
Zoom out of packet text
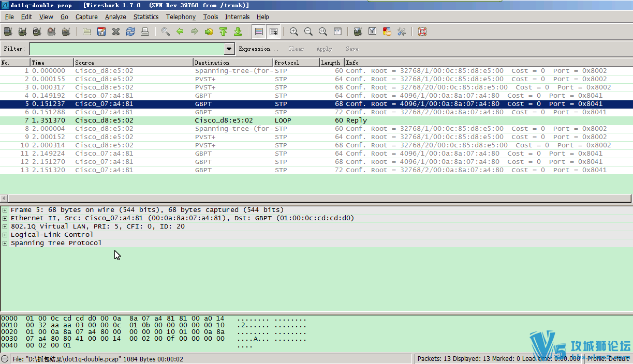tap(308, 32)
